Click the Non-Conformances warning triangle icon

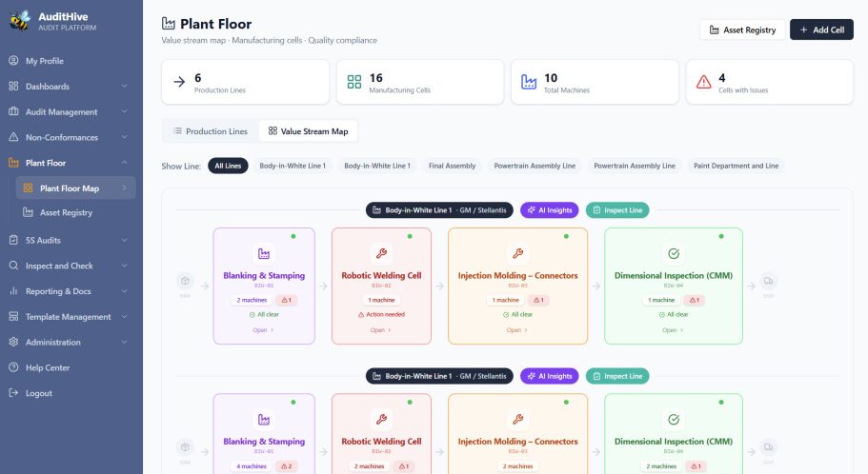click(14, 137)
